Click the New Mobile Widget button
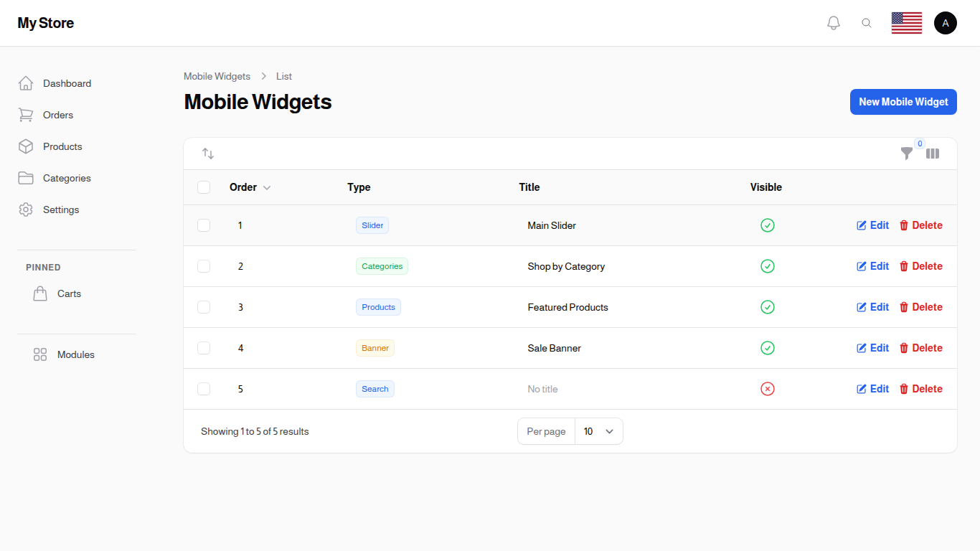The image size is (980, 551). tap(903, 101)
